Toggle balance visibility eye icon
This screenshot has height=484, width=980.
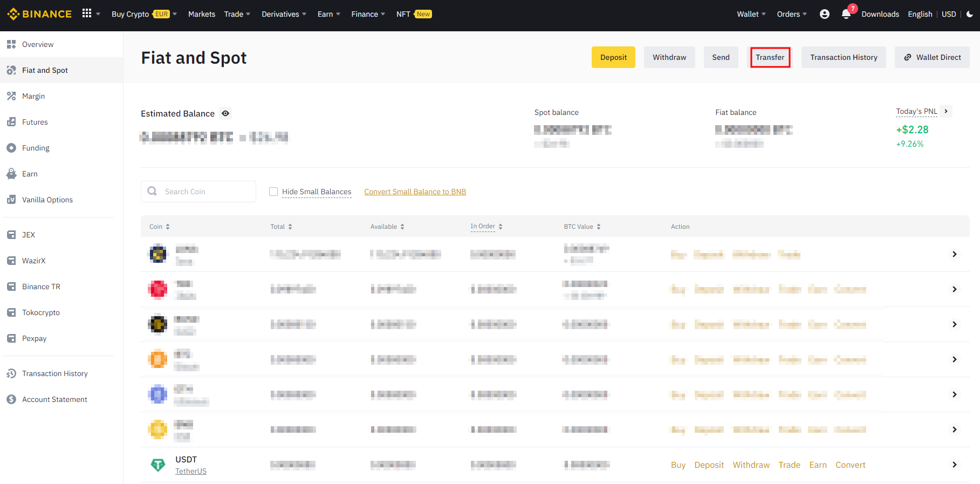[225, 113]
